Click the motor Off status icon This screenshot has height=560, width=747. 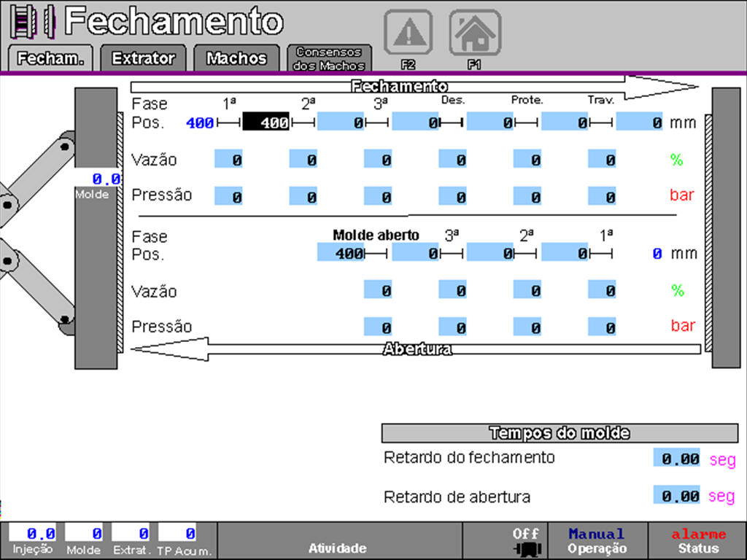526,541
